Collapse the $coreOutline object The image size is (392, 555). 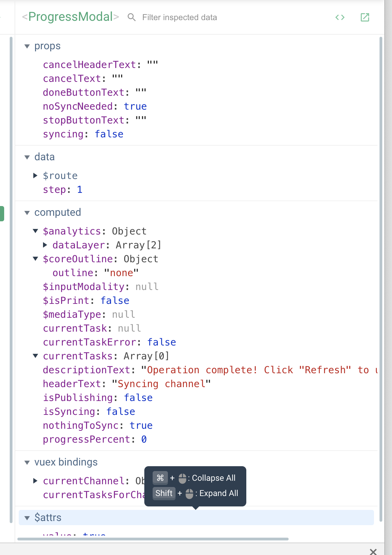coord(35,259)
